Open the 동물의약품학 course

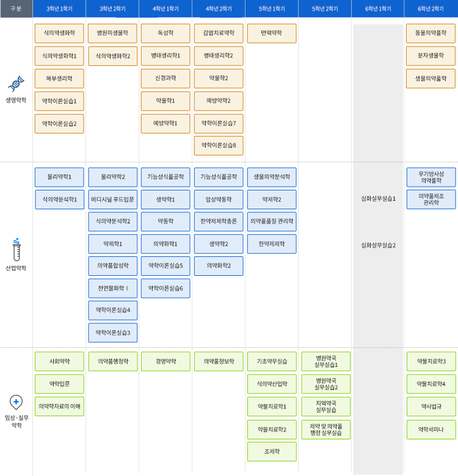coord(431,34)
